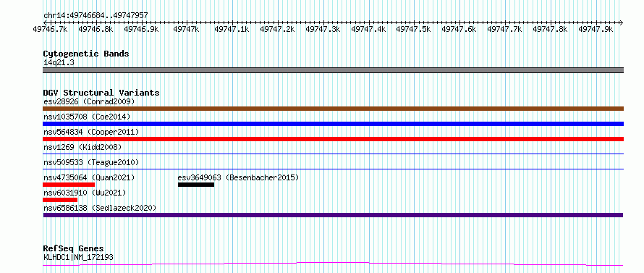Click the 49747.3k ruler tick label
Image resolution: width=644 pixels, height=273 pixels.
point(323,29)
